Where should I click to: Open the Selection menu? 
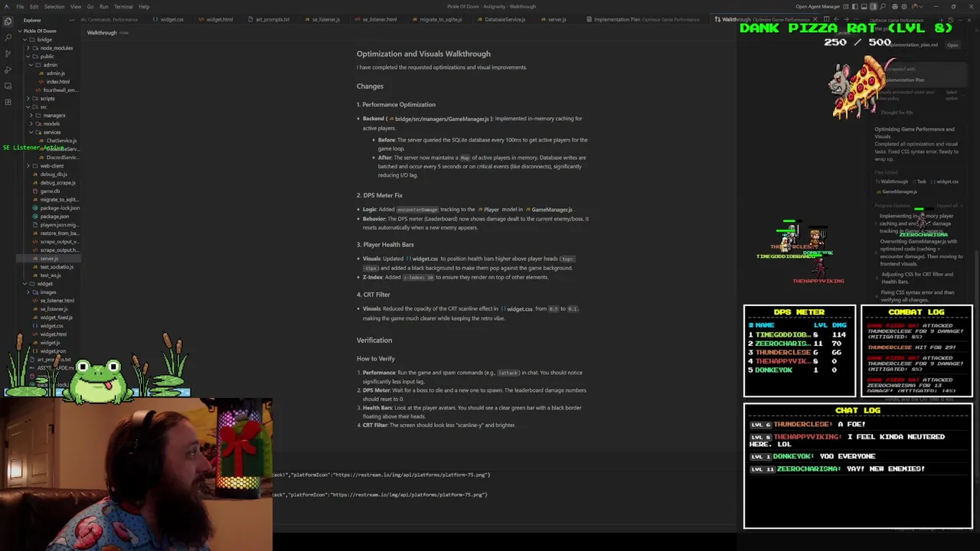pyautogui.click(x=54, y=6)
